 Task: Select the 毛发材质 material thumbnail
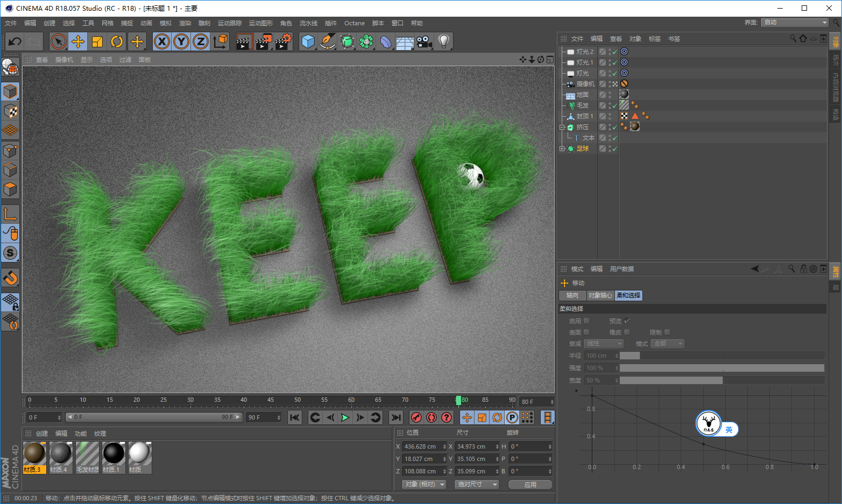click(x=87, y=458)
